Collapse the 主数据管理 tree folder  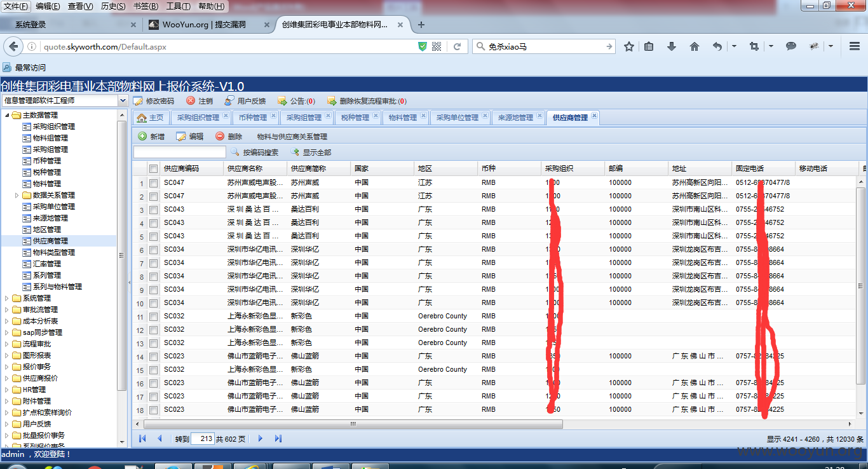(x=7, y=115)
